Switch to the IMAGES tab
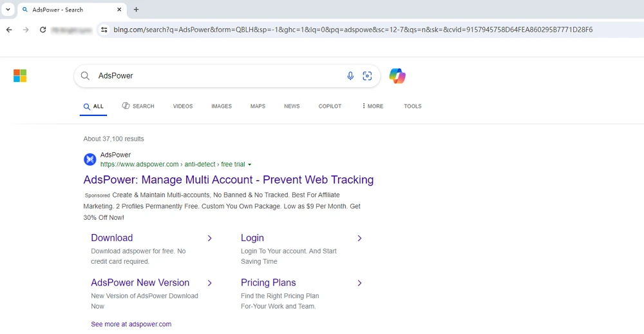 tap(222, 106)
